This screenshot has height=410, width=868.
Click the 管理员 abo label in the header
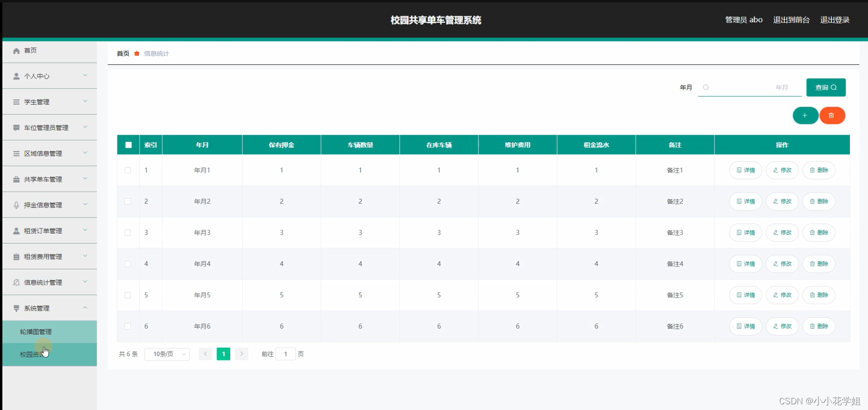click(744, 20)
